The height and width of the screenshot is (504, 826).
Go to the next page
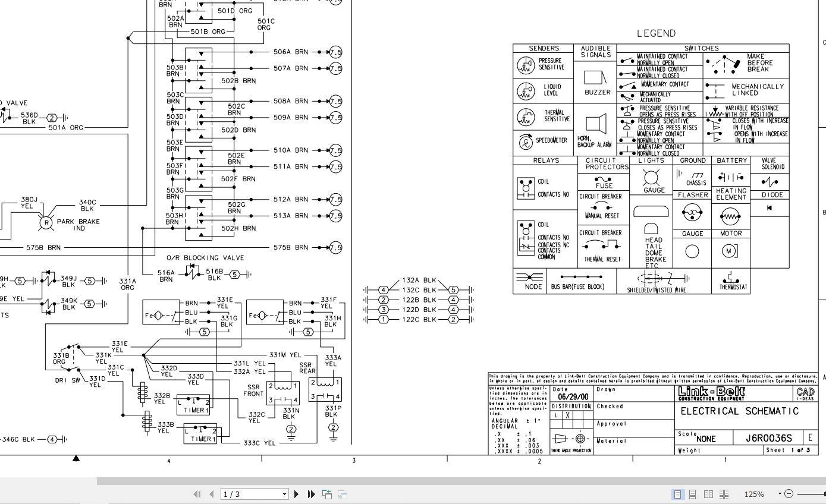pyautogui.click(x=296, y=494)
